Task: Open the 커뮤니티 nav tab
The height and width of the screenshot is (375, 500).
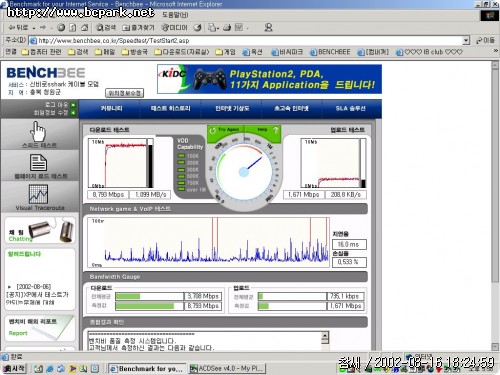Action: pos(112,108)
